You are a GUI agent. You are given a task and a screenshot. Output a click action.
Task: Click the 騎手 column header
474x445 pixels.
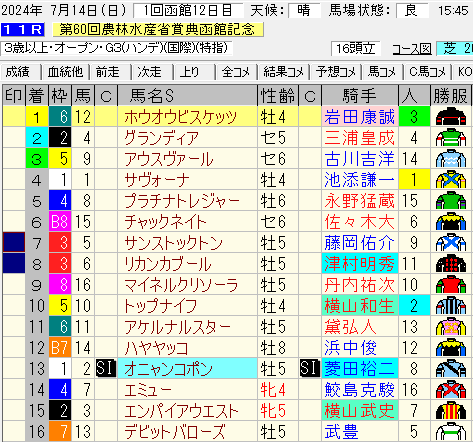(x=360, y=96)
